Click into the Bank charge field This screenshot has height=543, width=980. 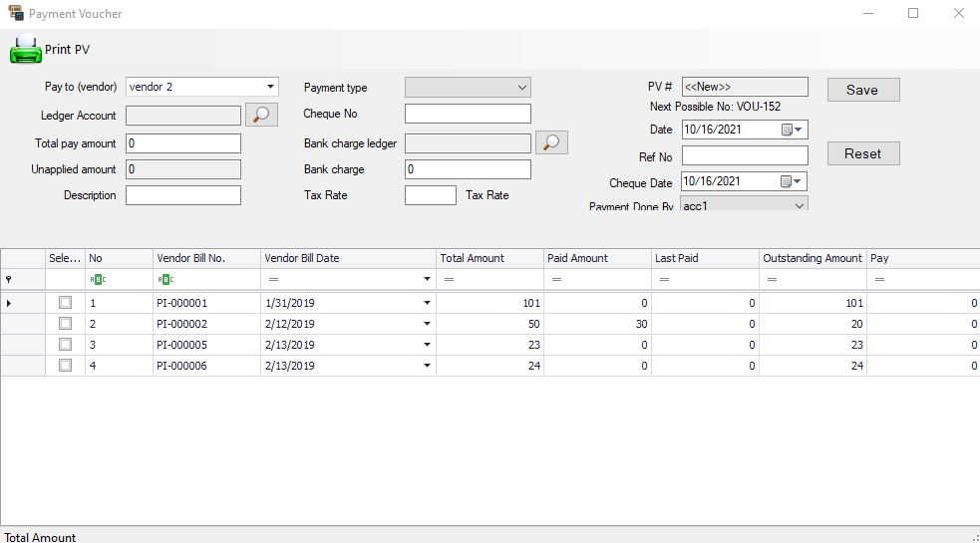468,169
